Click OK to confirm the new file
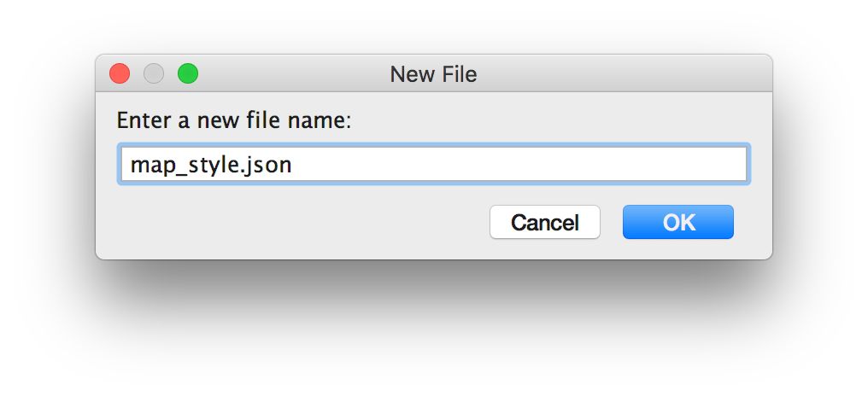The height and width of the screenshot is (396, 868). point(677,223)
